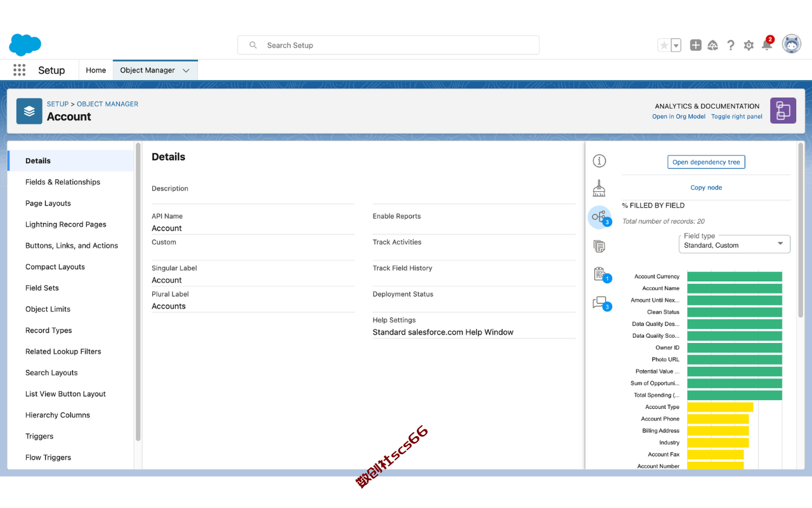Open the stacked documents panel icon
Image resolution: width=812 pixels, height=508 pixels.
point(599,246)
